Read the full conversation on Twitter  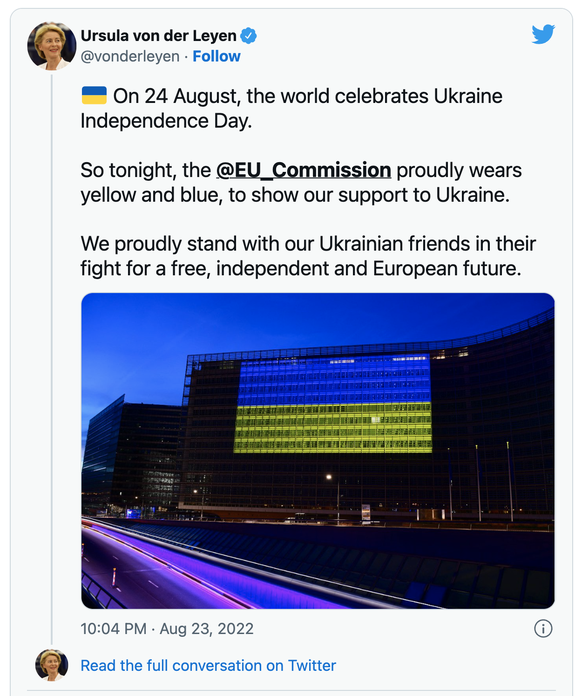tap(208, 665)
